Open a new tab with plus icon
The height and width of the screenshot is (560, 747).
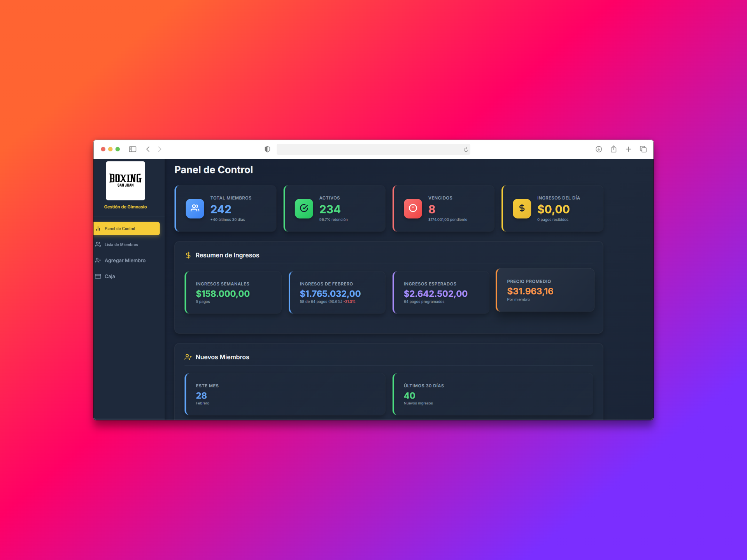point(628,149)
